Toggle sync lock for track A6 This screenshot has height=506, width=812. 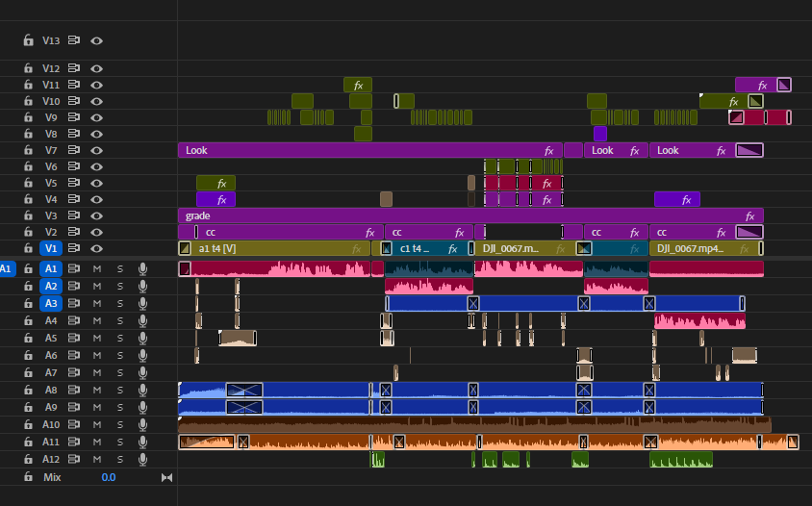point(74,355)
